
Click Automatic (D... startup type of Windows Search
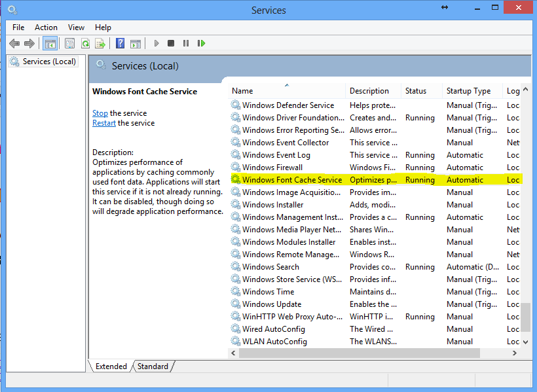point(473,267)
